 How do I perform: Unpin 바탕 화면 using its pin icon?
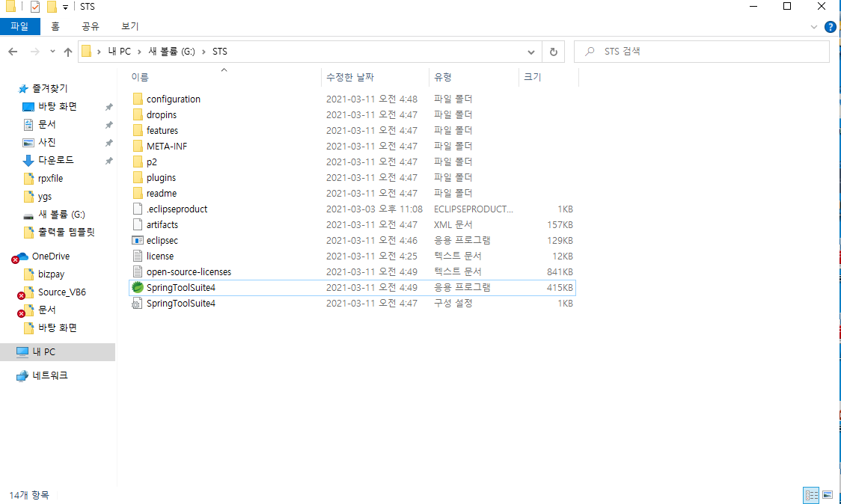pos(109,107)
